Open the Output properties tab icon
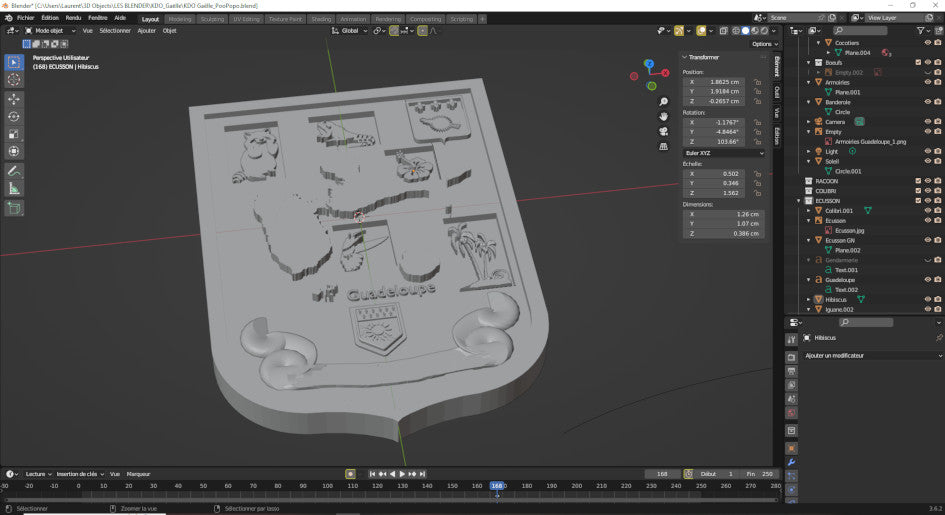 click(791, 370)
